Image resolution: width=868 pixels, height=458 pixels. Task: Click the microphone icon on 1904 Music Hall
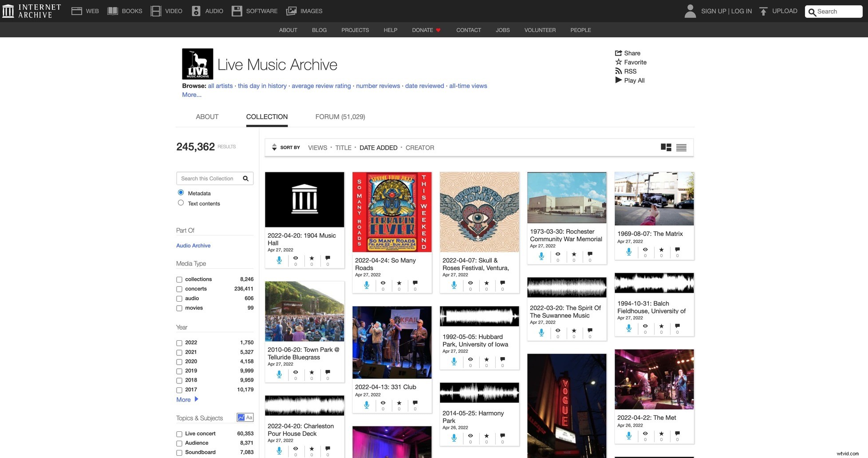click(279, 260)
